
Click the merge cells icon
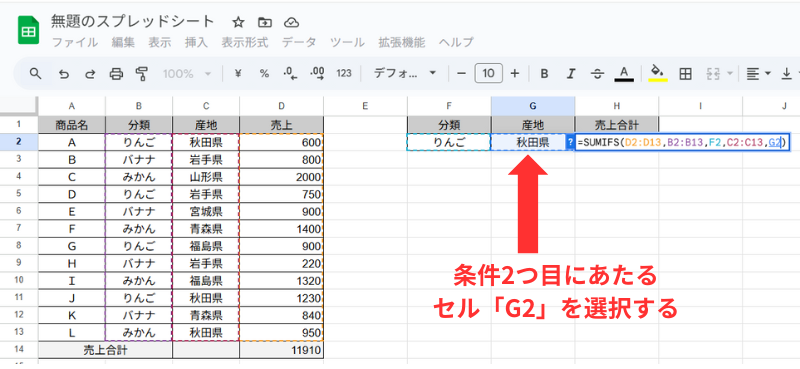(x=712, y=73)
